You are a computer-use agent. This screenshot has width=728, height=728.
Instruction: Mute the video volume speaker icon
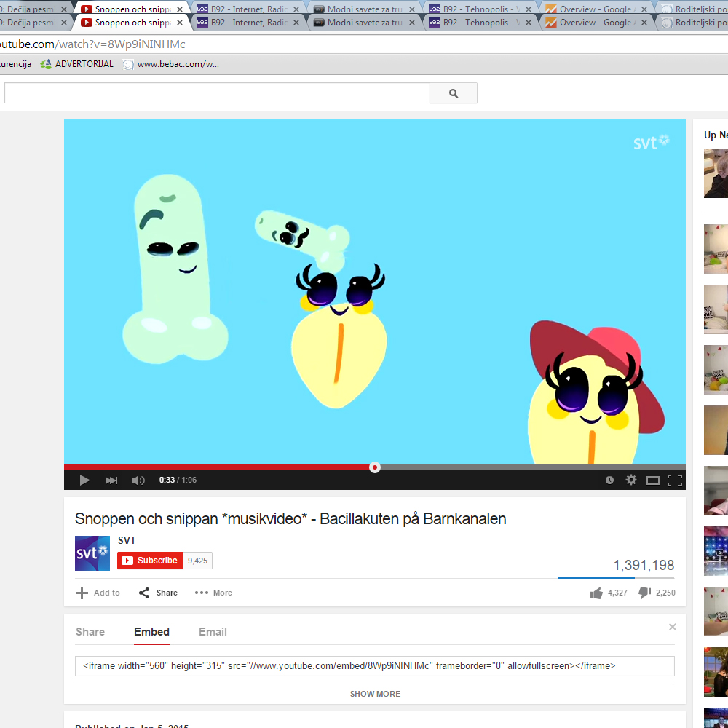click(x=138, y=480)
